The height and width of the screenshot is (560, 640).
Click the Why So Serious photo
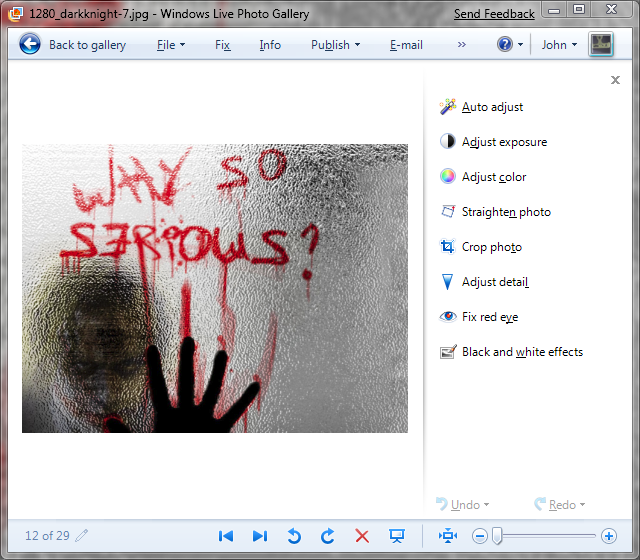click(215, 288)
